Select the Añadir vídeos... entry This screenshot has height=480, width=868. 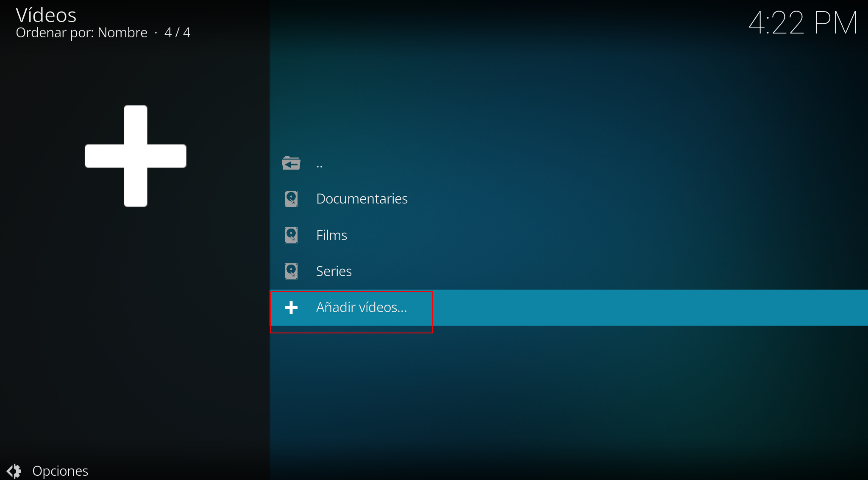[x=361, y=307]
